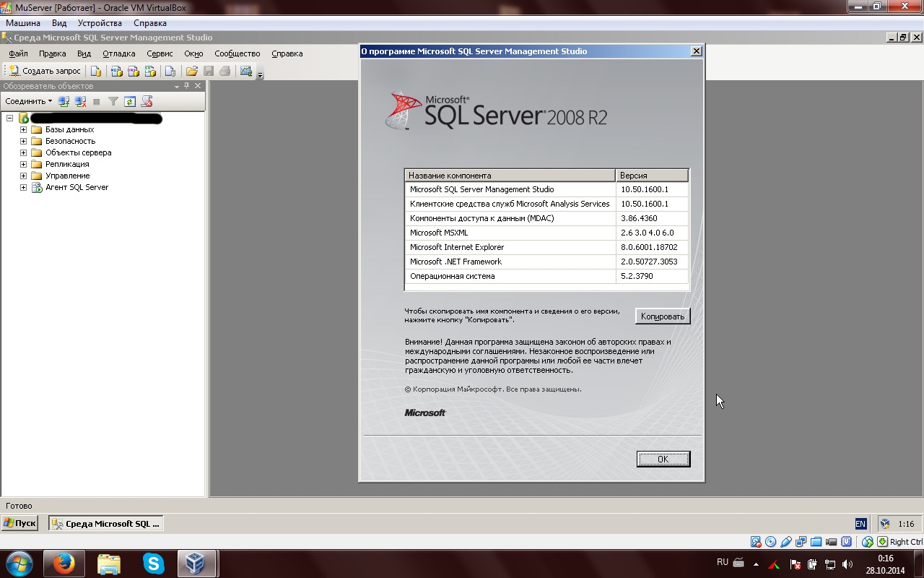This screenshot has width=924, height=578.
Task: Open Object Explorer window position dropdown arrow
Action: (177, 86)
